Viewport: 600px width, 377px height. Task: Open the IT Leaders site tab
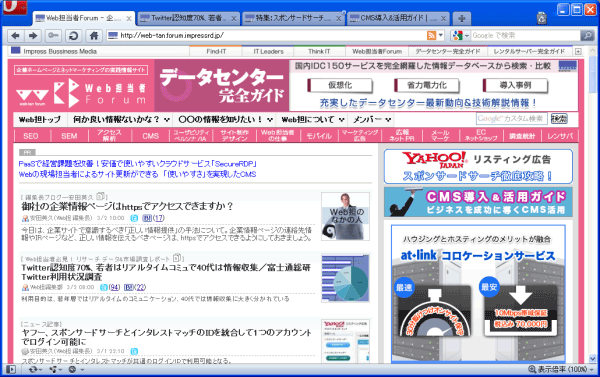click(268, 51)
